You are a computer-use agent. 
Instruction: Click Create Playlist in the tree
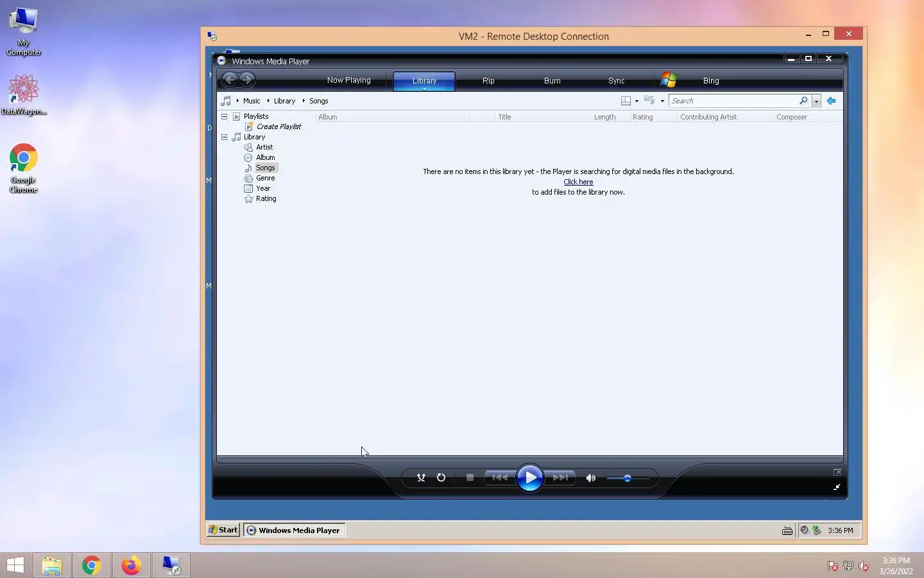tap(278, 127)
